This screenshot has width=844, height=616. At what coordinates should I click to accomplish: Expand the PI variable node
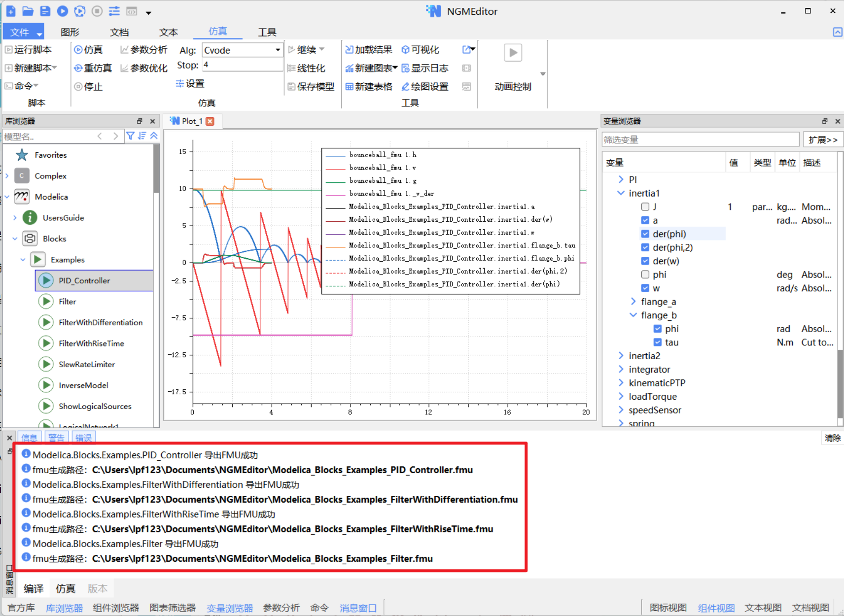[621, 180]
